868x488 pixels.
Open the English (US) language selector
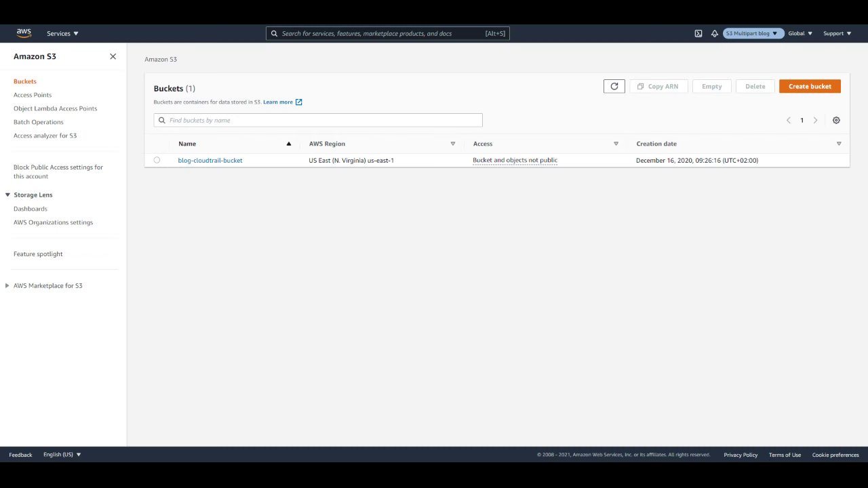[62, 455]
